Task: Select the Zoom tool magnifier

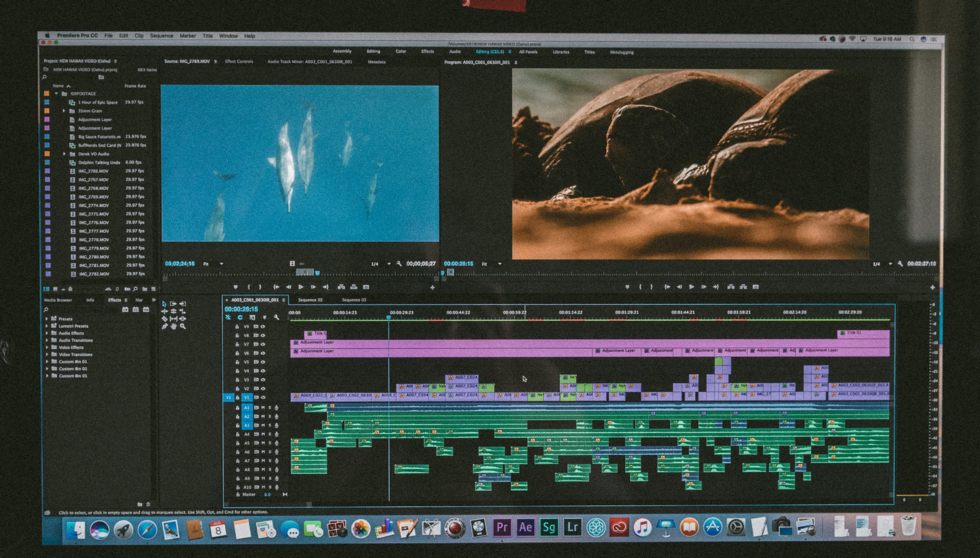Action: pos(183,327)
